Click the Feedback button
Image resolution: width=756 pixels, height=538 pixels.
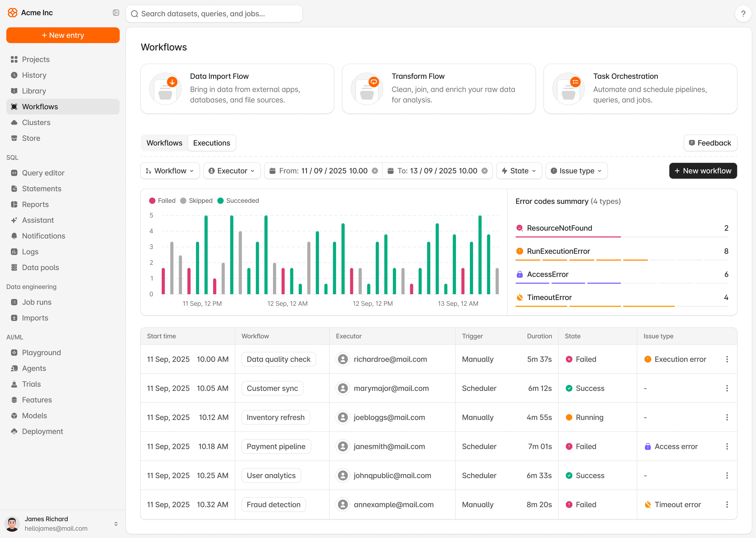[x=710, y=143]
